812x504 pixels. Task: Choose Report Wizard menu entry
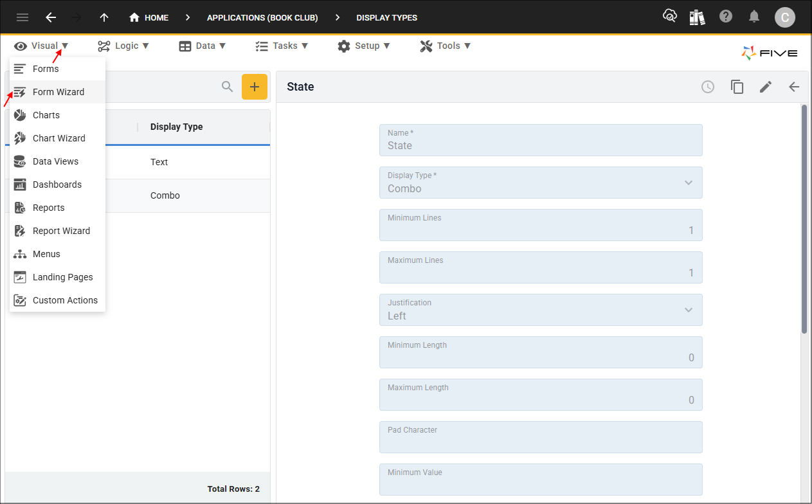point(57,231)
